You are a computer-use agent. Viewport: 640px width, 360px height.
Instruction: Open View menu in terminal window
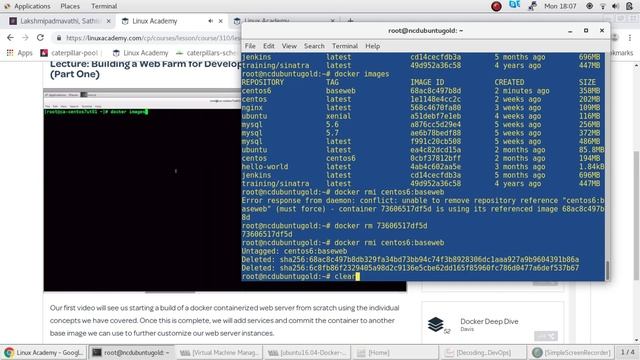click(x=289, y=46)
